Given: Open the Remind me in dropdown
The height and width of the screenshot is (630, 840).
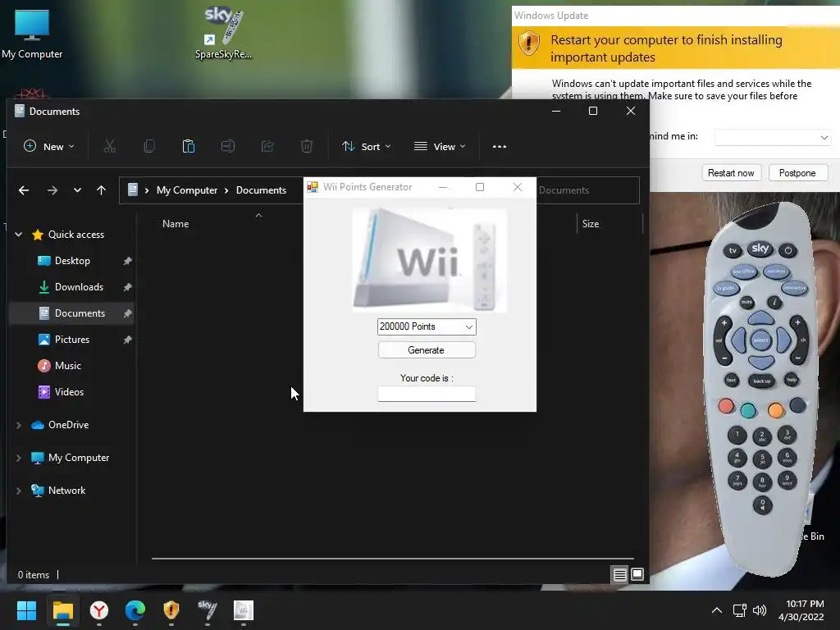Looking at the screenshot, I should (773, 137).
